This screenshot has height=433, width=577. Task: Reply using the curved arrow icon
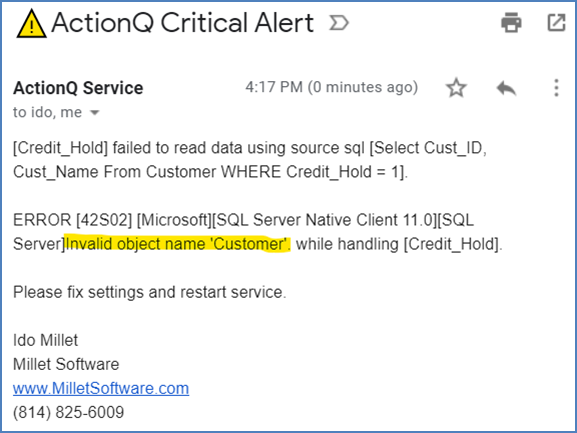506,88
